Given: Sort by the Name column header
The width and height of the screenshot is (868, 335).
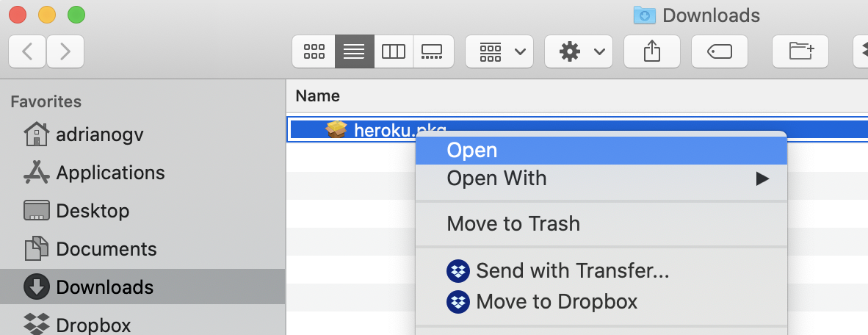Looking at the screenshot, I should tap(318, 96).
